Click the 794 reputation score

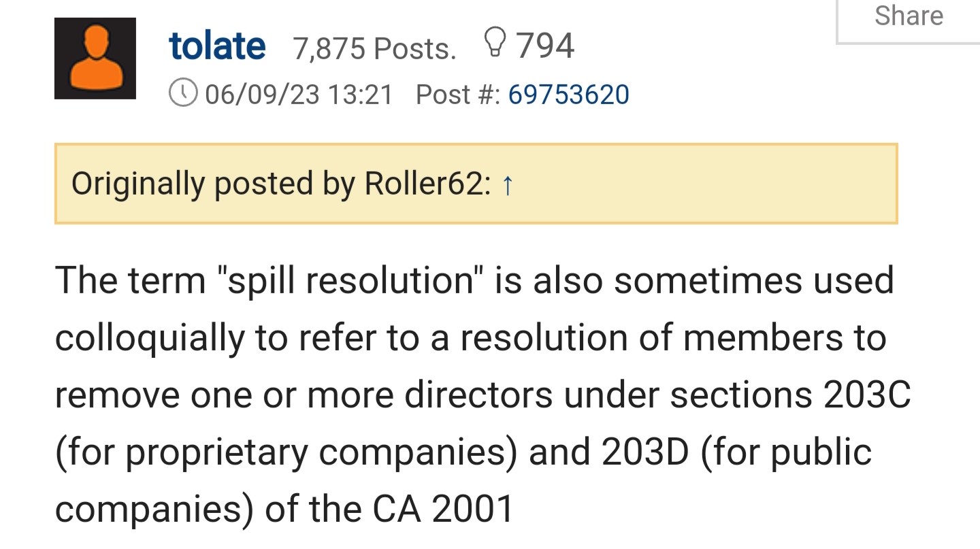pyautogui.click(x=545, y=46)
